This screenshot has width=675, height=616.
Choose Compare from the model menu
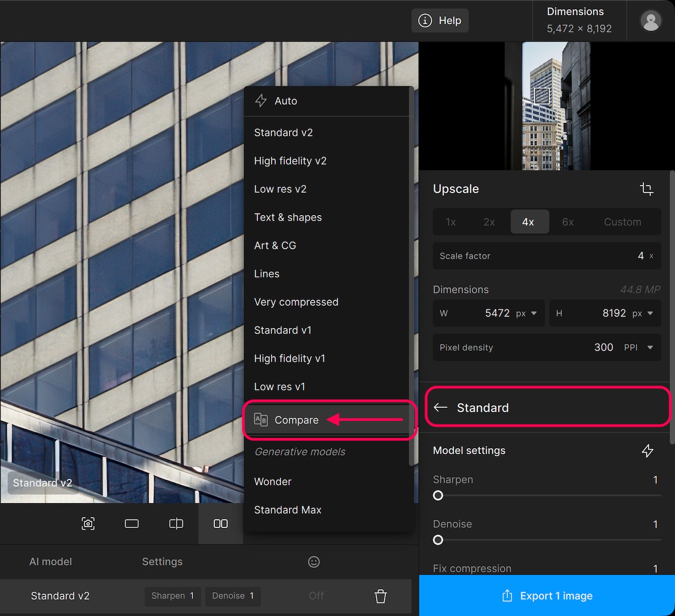[326, 420]
